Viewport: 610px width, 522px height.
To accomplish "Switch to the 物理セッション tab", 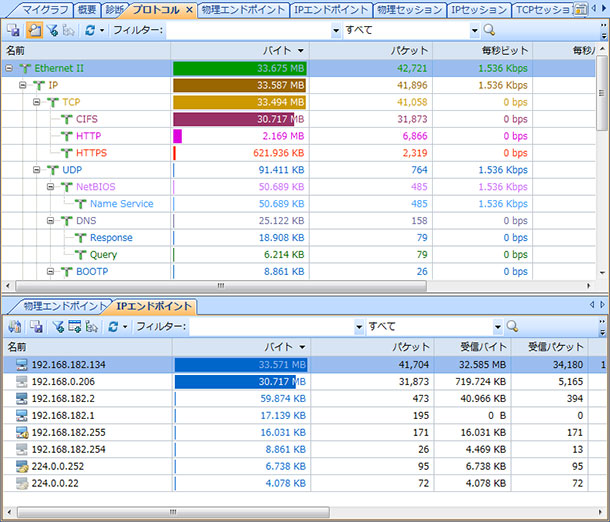I will pyautogui.click(x=408, y=10).
